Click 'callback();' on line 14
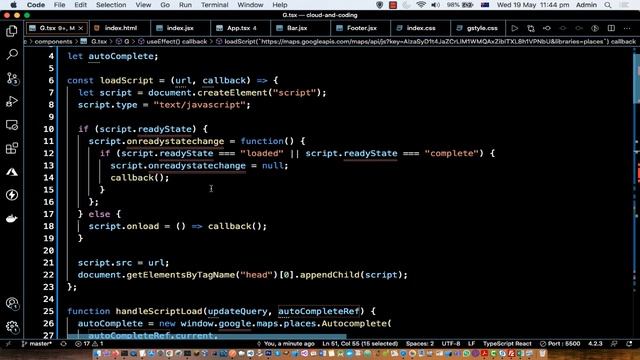The height and width of the screenshot is (360, 640). 140,178
